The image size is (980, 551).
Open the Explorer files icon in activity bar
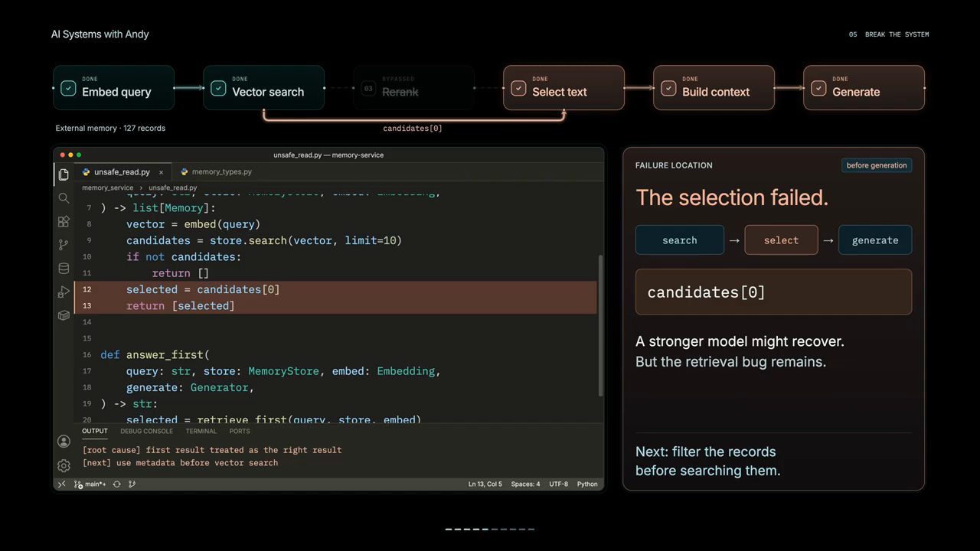click(x=64, y=174)
